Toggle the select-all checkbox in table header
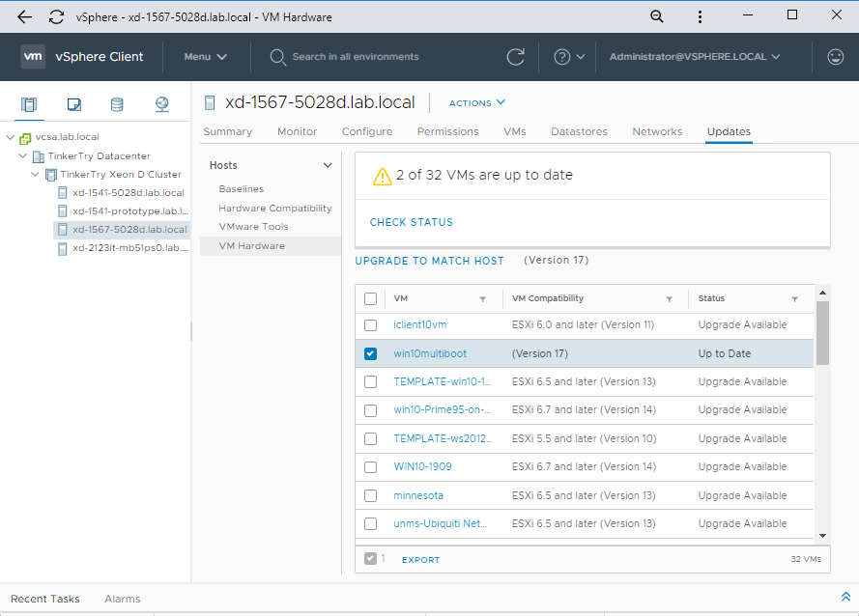 [x=370, y=298]
